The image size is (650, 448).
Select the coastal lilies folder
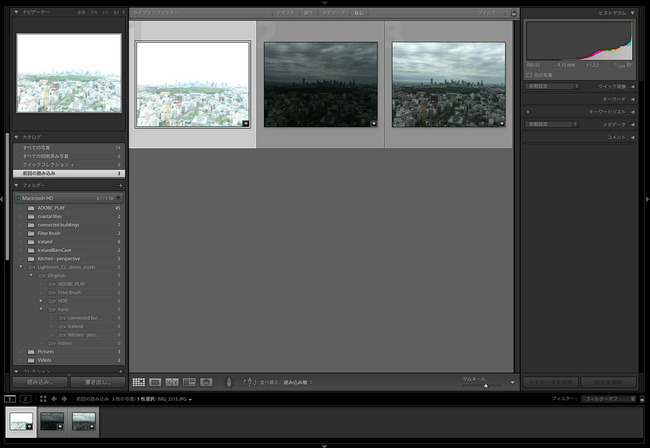coord(69,216)
